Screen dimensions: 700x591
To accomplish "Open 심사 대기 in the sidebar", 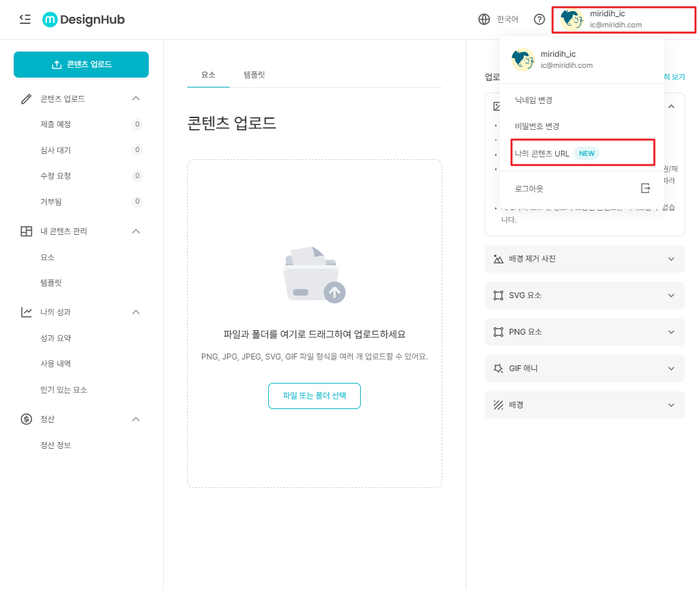I will coord(55,150).
